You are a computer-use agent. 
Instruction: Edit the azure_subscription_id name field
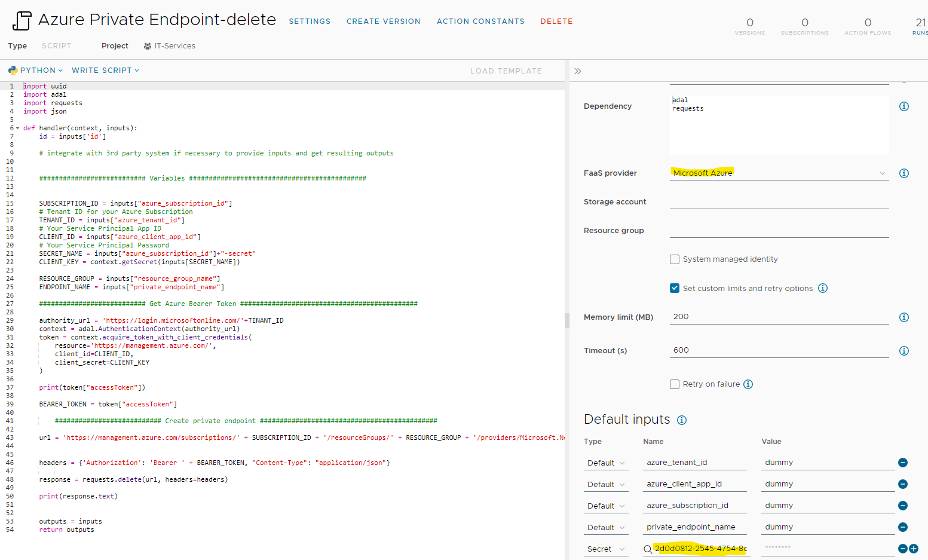[695, 506]
